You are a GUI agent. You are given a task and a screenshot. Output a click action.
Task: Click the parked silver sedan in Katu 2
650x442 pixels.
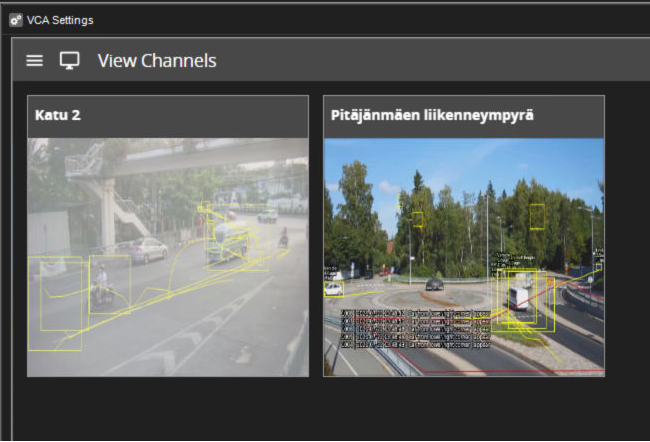[146, 249]
